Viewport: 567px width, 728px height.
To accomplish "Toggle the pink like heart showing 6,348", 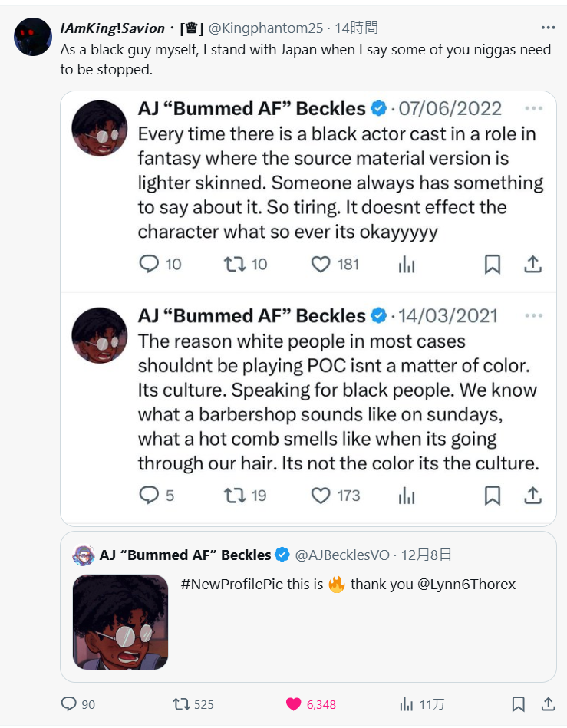I will pos(293,703).
